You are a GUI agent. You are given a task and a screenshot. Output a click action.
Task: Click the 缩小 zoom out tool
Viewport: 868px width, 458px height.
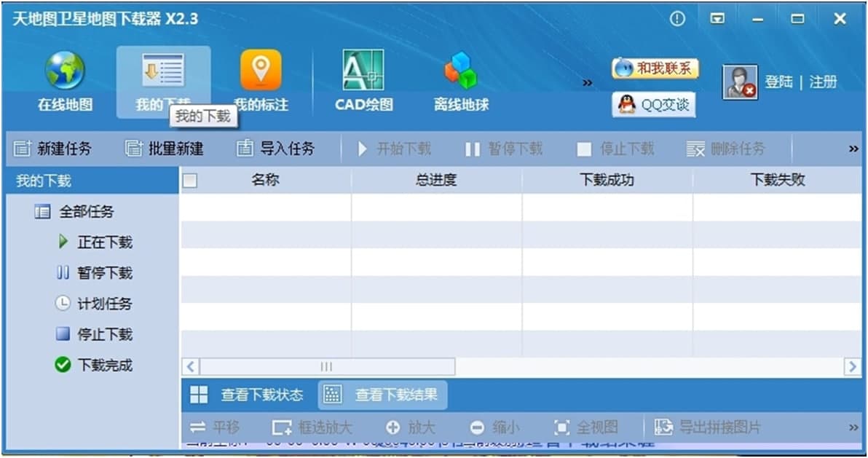[x=495, y=427]
